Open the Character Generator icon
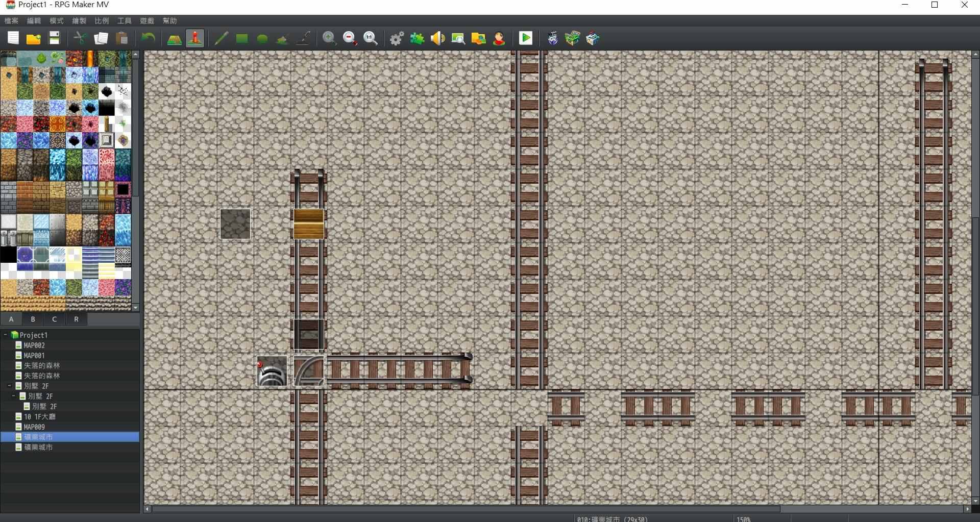This screenshot has width=980, height=522. [x=499, y=38]
